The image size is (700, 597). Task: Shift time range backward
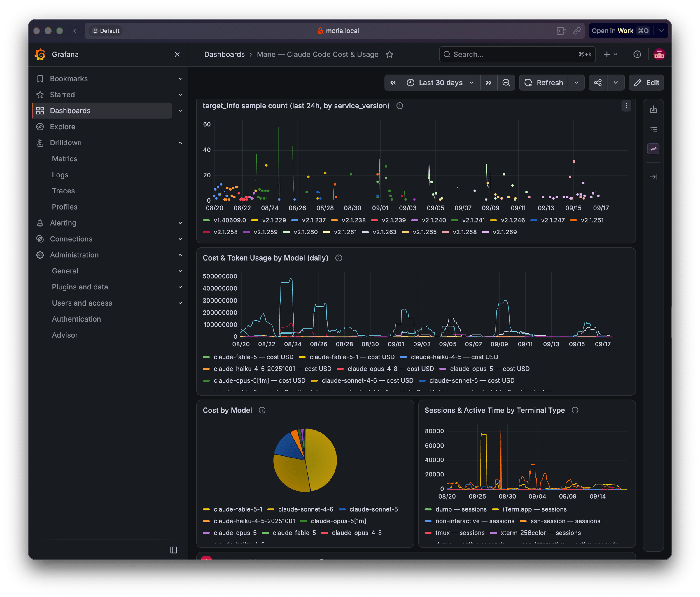tap(393, 83)
